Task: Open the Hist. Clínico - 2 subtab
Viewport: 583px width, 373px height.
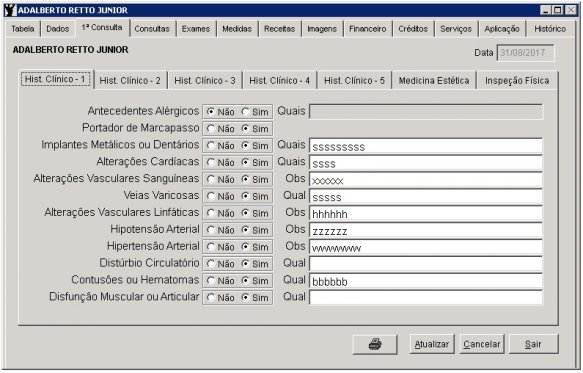Action: [130, 81]
